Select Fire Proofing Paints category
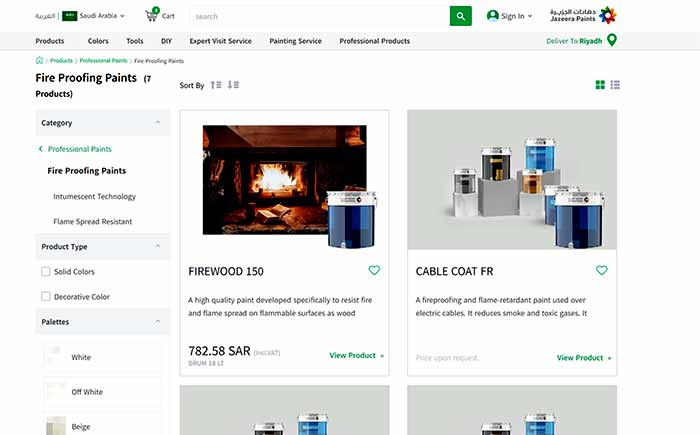The width and height of the screenshot is (700, 435). tap(87, 171)
